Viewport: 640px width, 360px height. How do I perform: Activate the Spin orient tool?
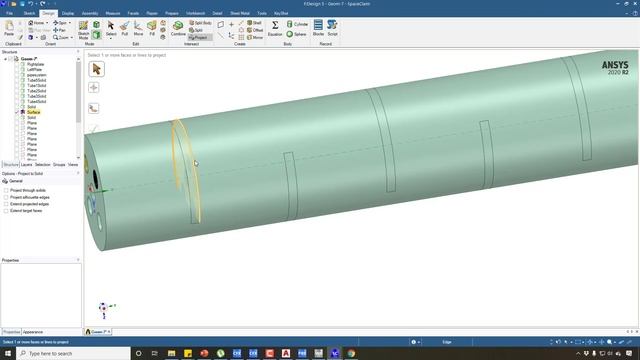point(60,23)
